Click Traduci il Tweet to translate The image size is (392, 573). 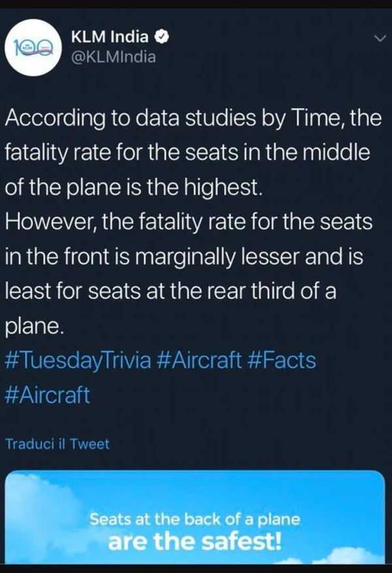tap(57, 444)
